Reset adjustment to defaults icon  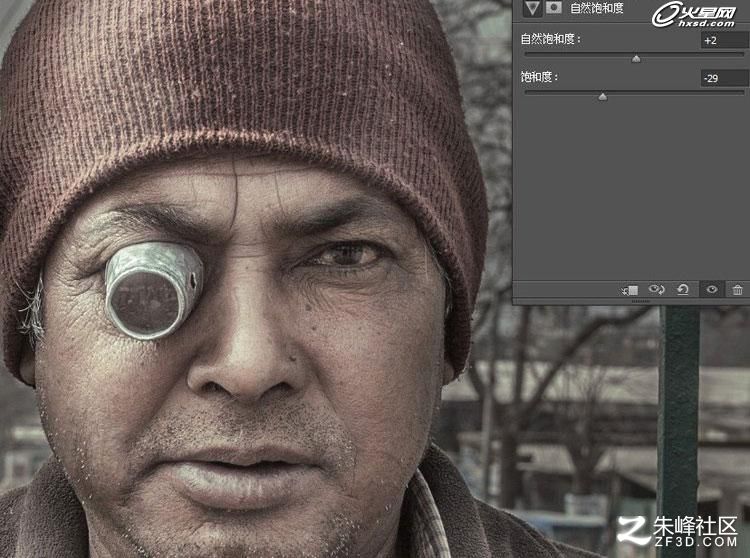coord(683,289)
